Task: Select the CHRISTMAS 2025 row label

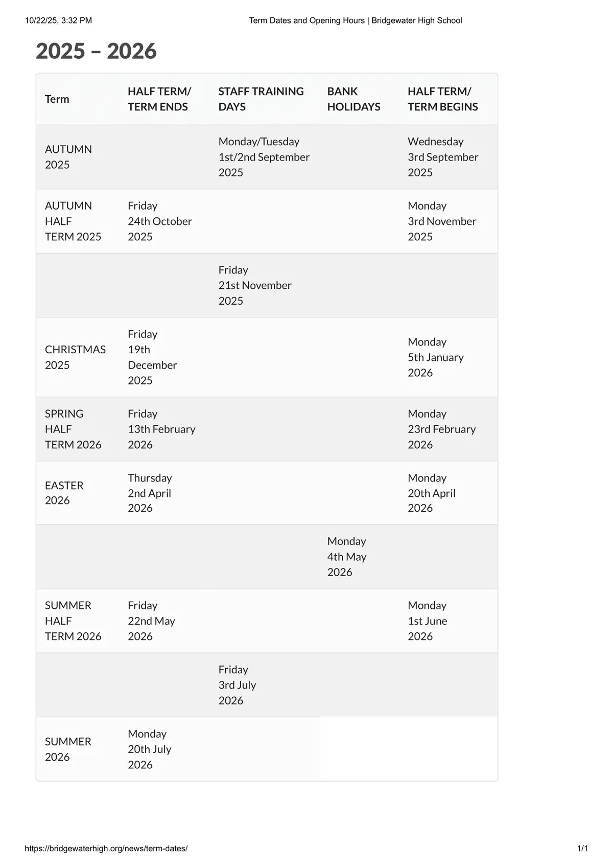Action: pos(75,357)
